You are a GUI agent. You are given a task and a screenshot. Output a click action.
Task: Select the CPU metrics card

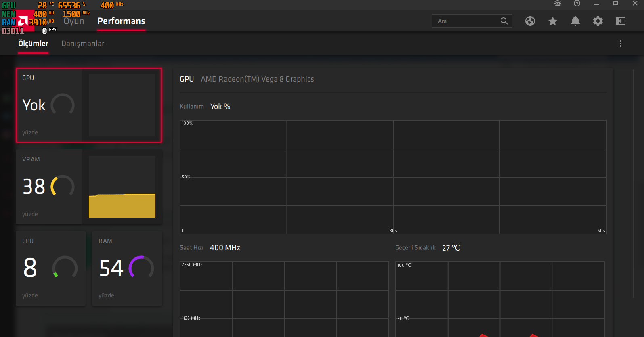tap(51, 268)
